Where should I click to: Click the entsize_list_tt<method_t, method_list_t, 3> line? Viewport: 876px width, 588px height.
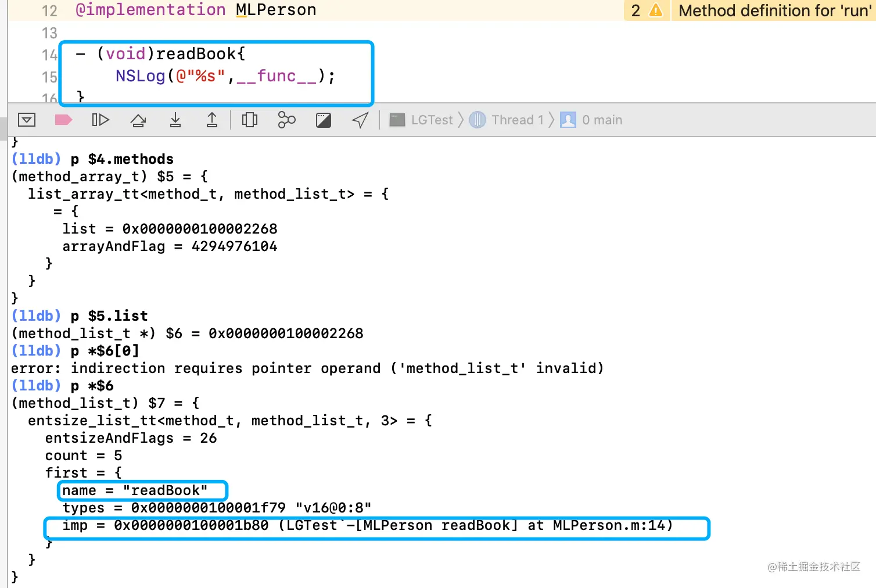[230, 420]
